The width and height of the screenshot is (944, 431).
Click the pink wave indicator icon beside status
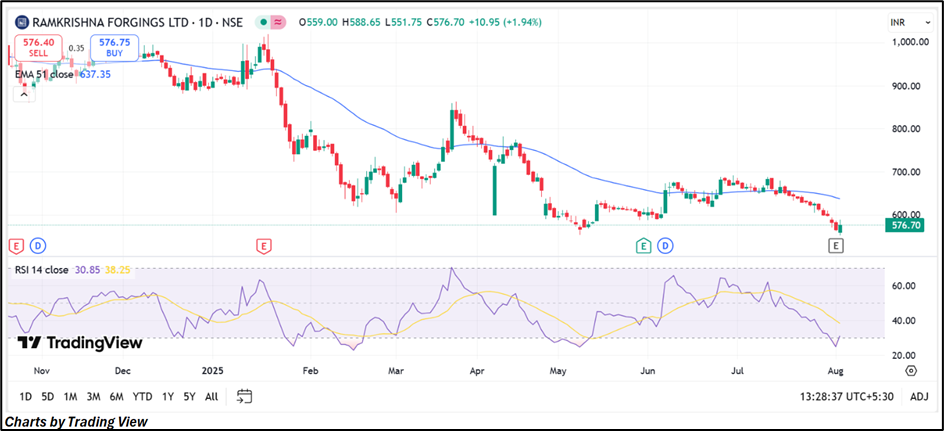[279, 21]
